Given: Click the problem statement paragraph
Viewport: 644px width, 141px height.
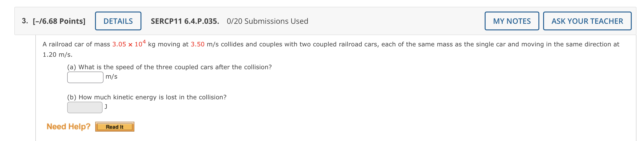Looking at the screenshot, I should point(325,45).
